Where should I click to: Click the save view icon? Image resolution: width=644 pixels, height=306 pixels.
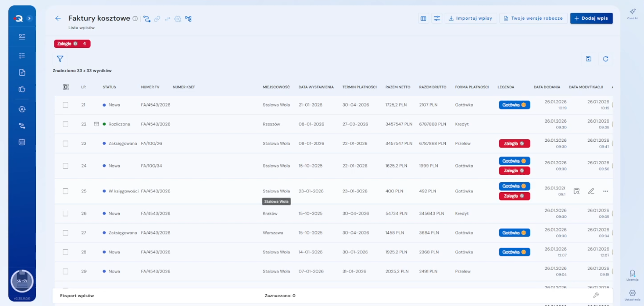click(588, 59)
